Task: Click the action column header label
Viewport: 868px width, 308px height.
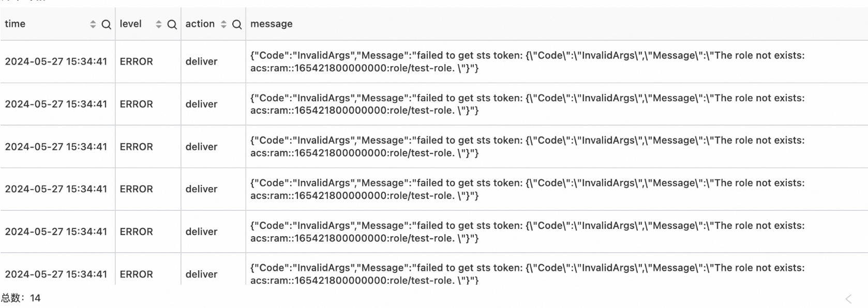Action: pyautogui.click(x=200, y=24)
